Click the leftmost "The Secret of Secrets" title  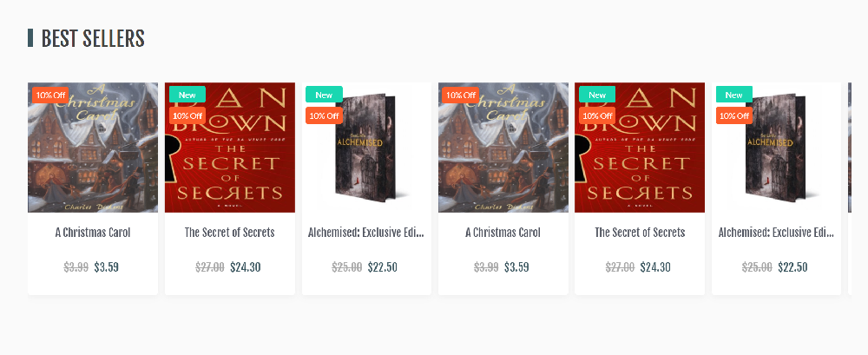230,233
